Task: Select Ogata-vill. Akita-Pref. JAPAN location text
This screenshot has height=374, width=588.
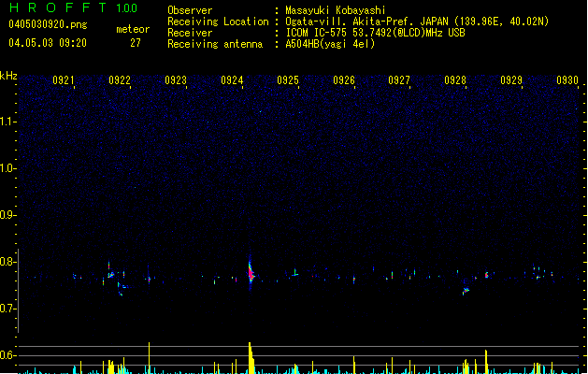Action: click(417, 22)
